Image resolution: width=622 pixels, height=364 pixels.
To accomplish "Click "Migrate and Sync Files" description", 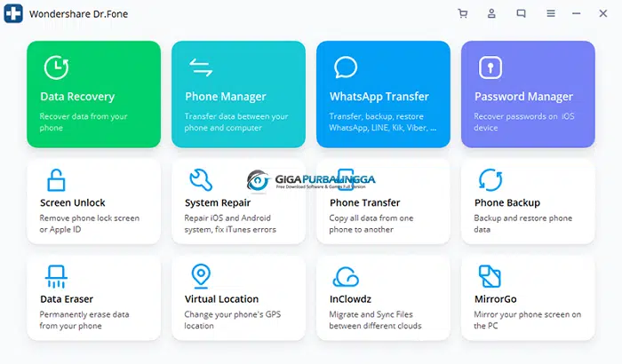I will (375, 320).
